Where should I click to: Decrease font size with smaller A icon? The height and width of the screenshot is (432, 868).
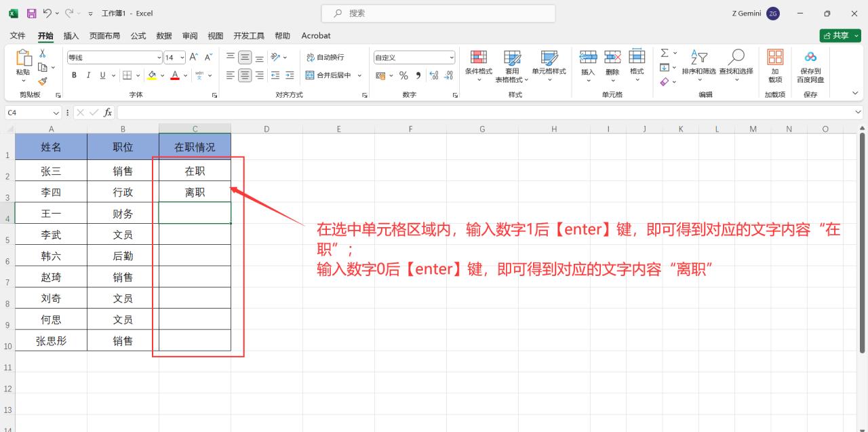(x=208, y=58)
